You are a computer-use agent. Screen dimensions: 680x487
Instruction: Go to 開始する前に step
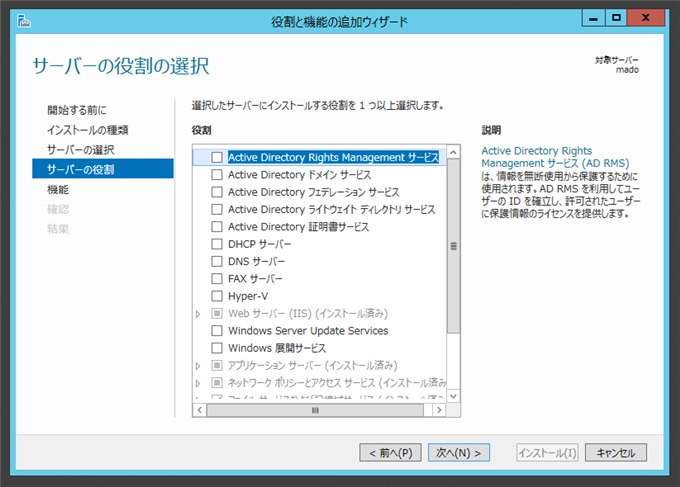[77, 110]
